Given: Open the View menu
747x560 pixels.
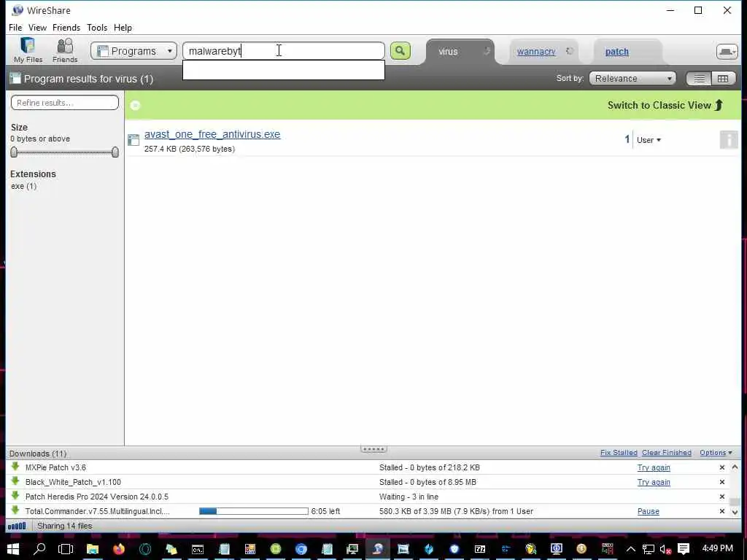Looking at the screenshot, I should [37, 28].
